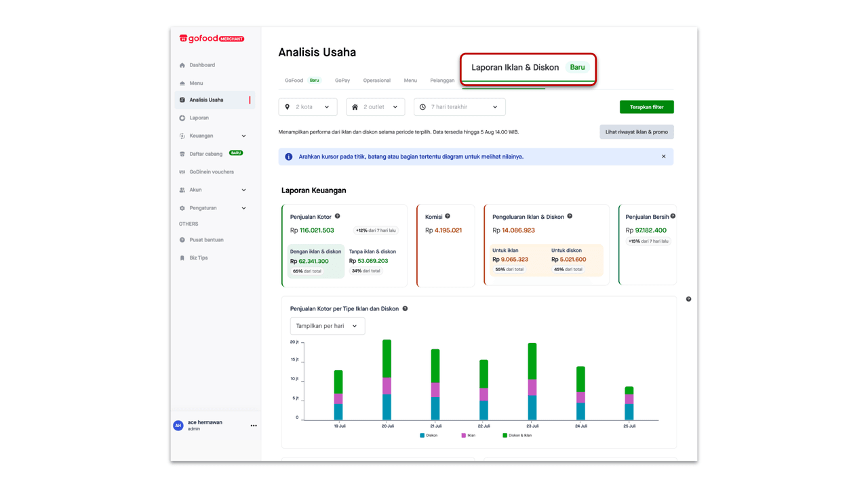Click Lihat riwayat iklan & promo button
The image size is (868, 488).
click(636, 132)
